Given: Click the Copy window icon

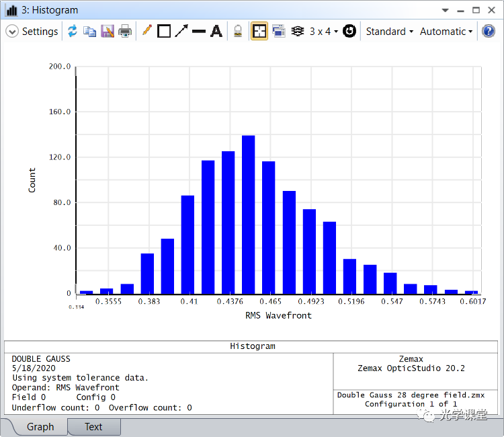Looking at the screenshot, I should (x=89, y=32).
